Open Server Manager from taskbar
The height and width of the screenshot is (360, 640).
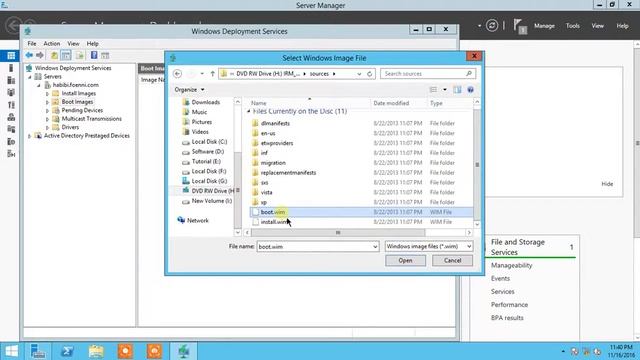click(38, 351)
